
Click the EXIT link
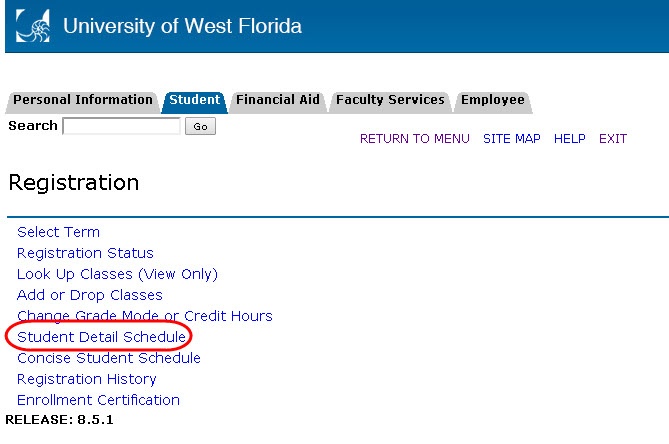click(x=613, y=139)
